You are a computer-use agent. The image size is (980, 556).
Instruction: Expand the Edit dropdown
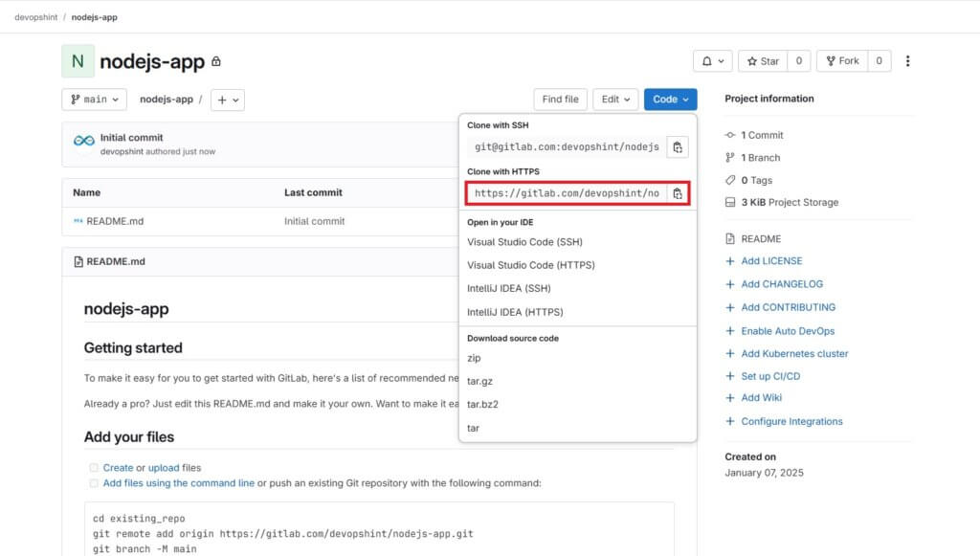pos(614,100)
